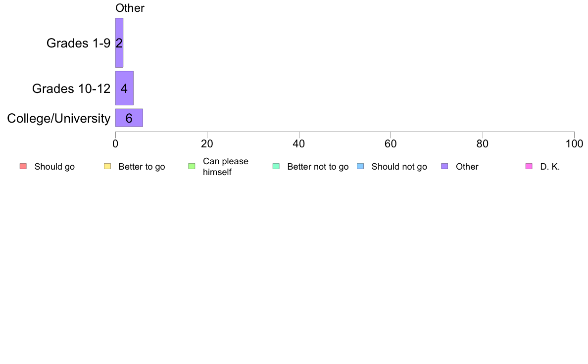Click the Other chart title
The image size is (588, 364).
[x=130, y=8]
